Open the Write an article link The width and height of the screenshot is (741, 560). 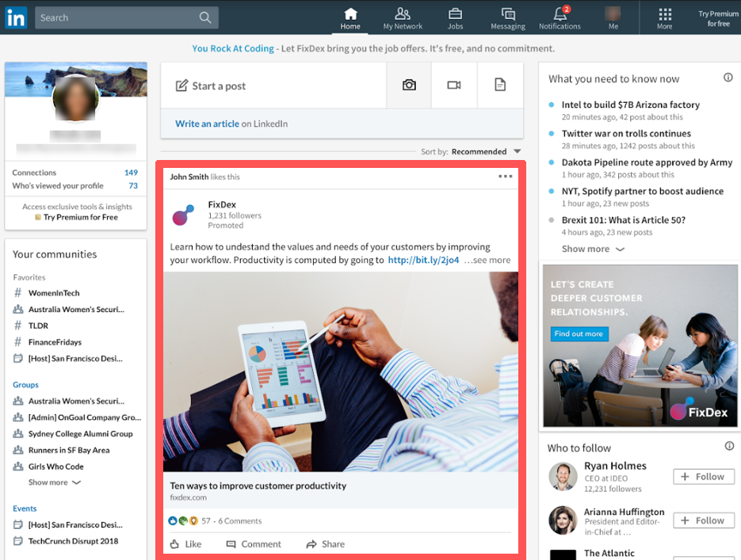[207, 124]
